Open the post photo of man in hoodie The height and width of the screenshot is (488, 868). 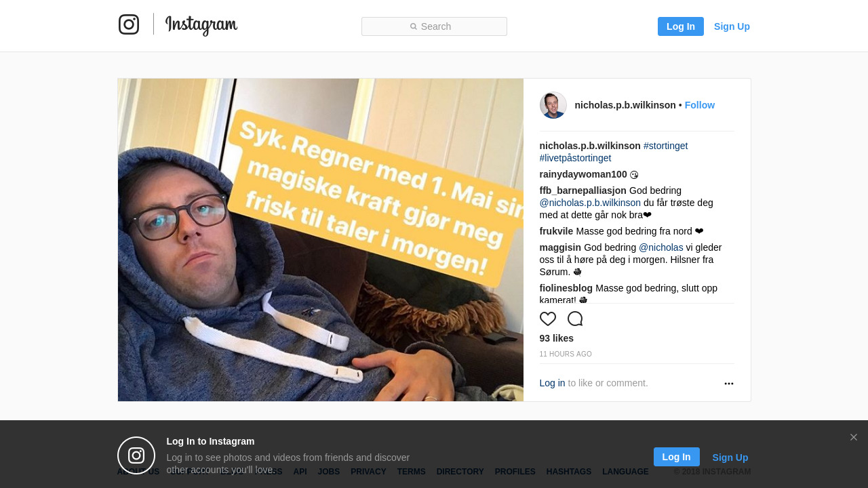(321, 240)
